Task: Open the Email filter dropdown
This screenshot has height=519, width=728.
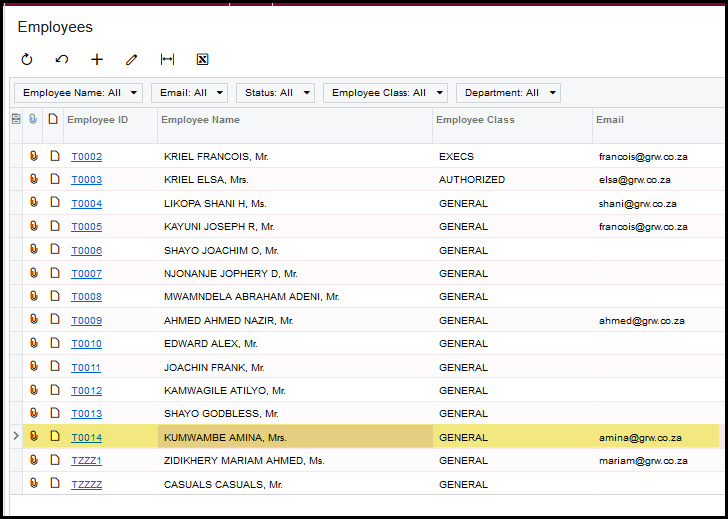Action: [x=189, y=93]
